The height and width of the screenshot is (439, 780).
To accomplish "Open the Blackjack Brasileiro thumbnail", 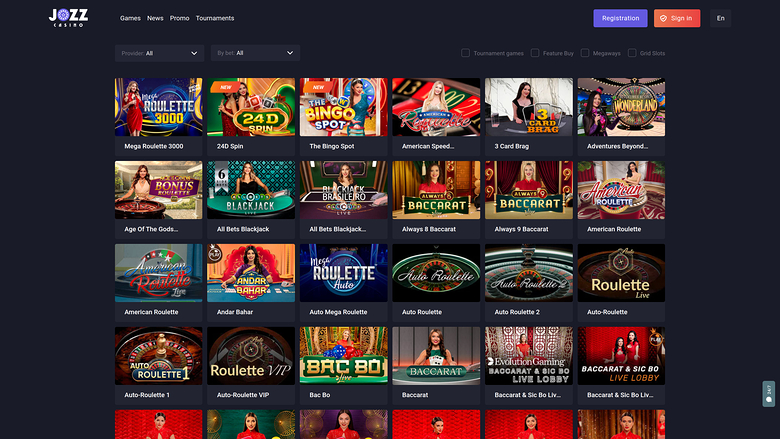I will (344, 190).
